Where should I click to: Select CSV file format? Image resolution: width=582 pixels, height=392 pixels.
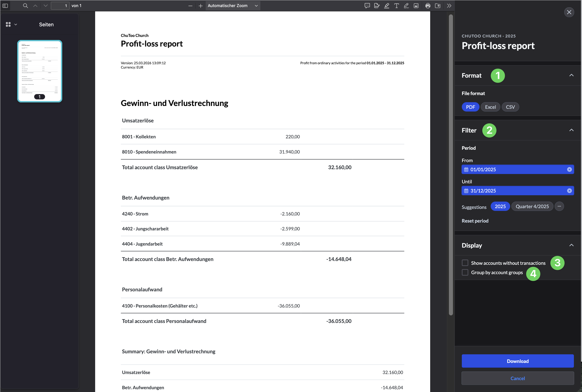(x=510, y=107)
